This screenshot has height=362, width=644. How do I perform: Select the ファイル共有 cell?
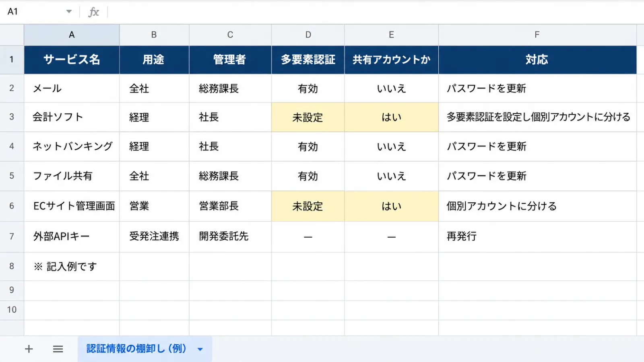tap(72, 176)
